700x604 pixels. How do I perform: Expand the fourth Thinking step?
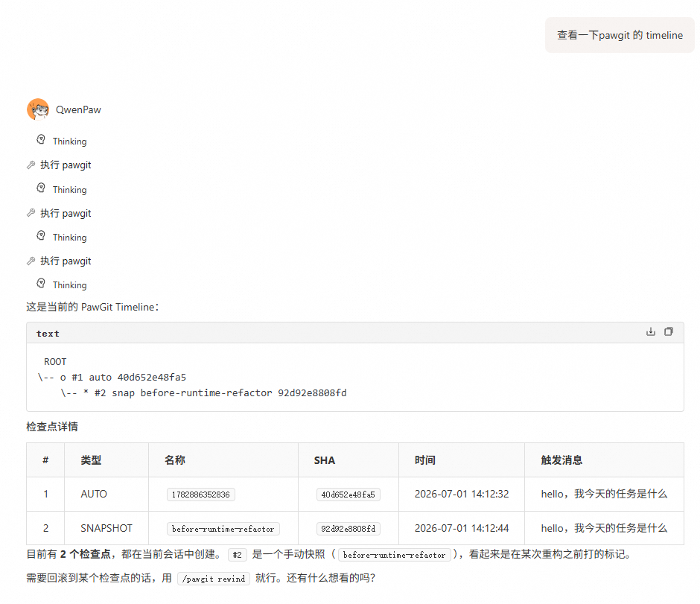pos(62,284)
